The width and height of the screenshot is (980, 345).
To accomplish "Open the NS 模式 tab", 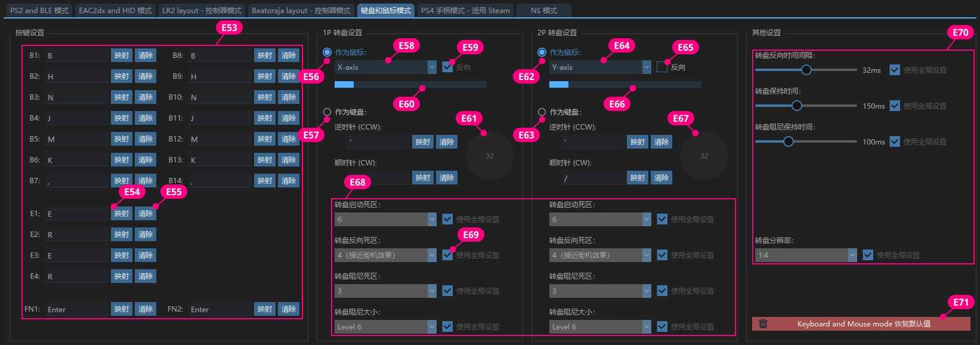I will pyautogui.click(x=543, y=11).
